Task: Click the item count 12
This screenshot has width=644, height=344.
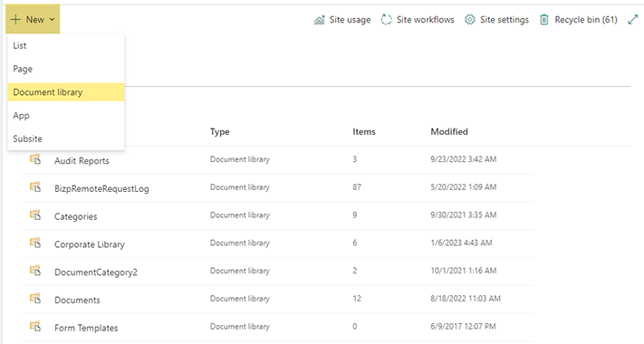Action: (357, 299)
